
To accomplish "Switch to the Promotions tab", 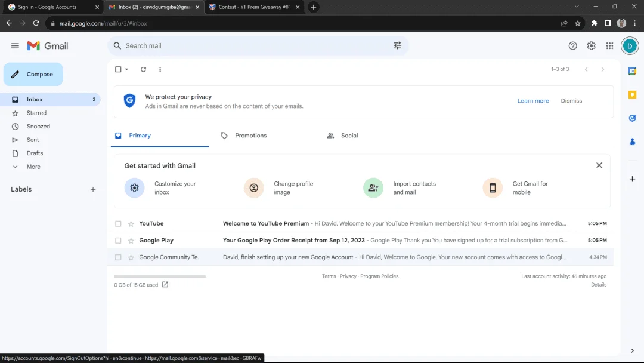I will 251,136.
